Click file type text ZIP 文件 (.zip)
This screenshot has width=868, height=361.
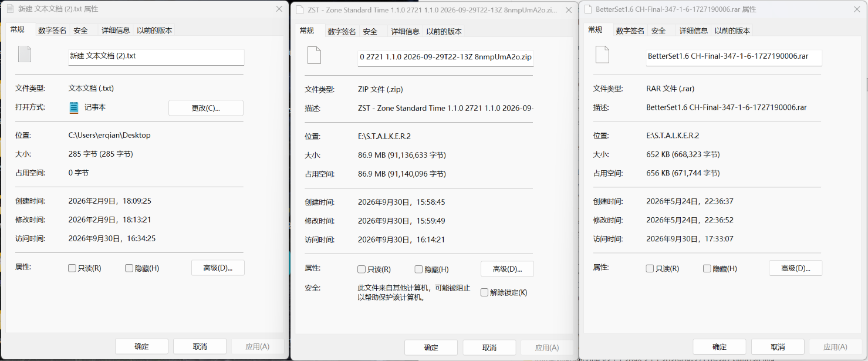381,89
